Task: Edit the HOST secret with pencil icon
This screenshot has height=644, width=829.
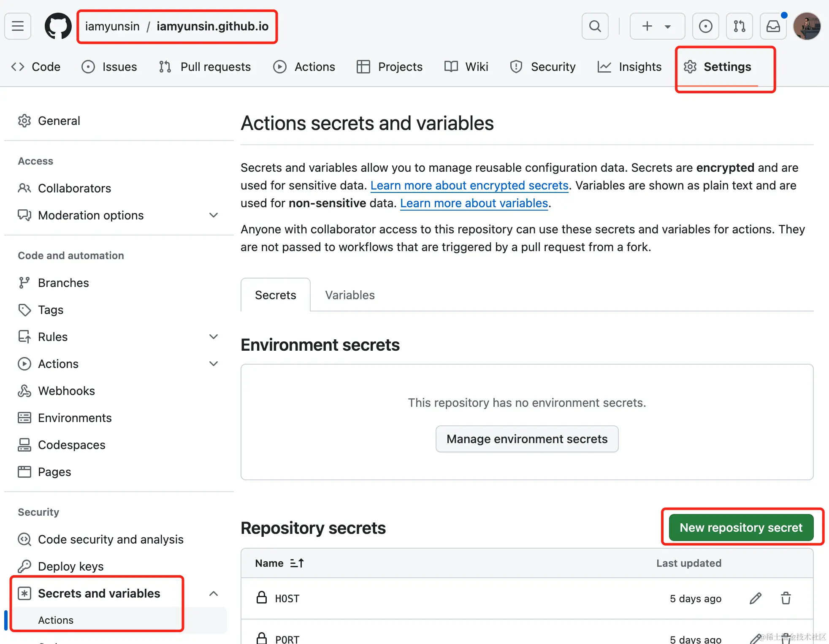Action: pos(755,598)
